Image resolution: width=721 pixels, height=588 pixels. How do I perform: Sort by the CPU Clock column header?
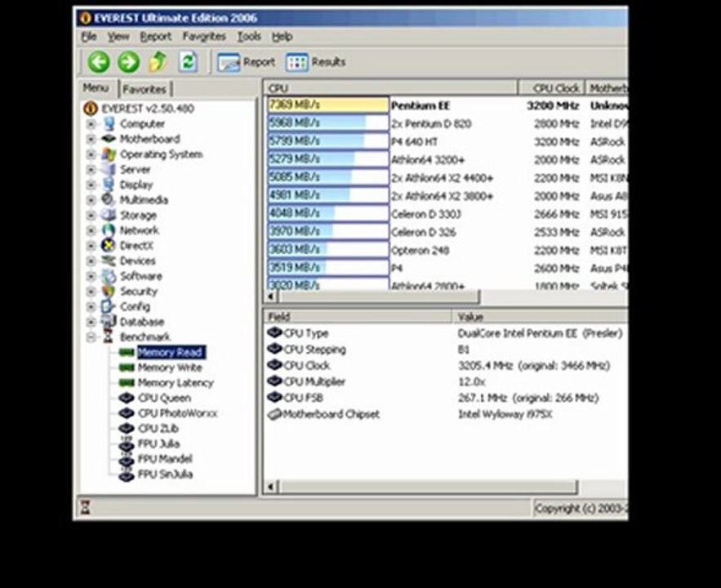coord(551,88)
